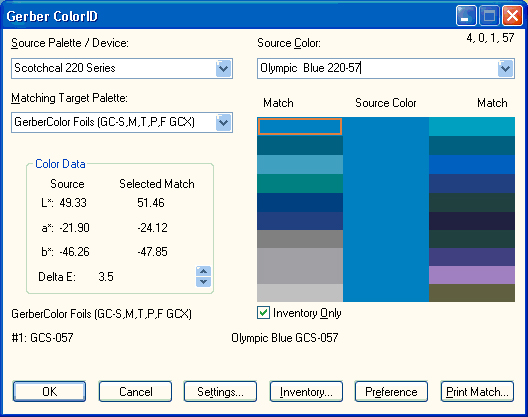Click the Delta E value 3.5
The image size is (528, 417).
point(106,277)
